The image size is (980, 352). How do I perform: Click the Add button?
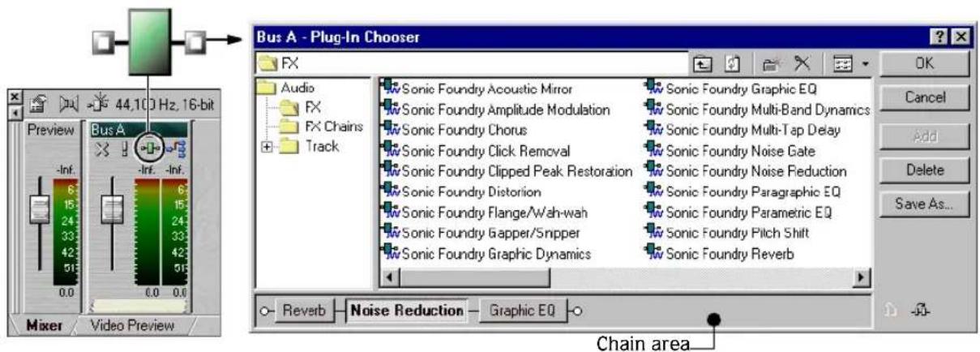point(922,135)
